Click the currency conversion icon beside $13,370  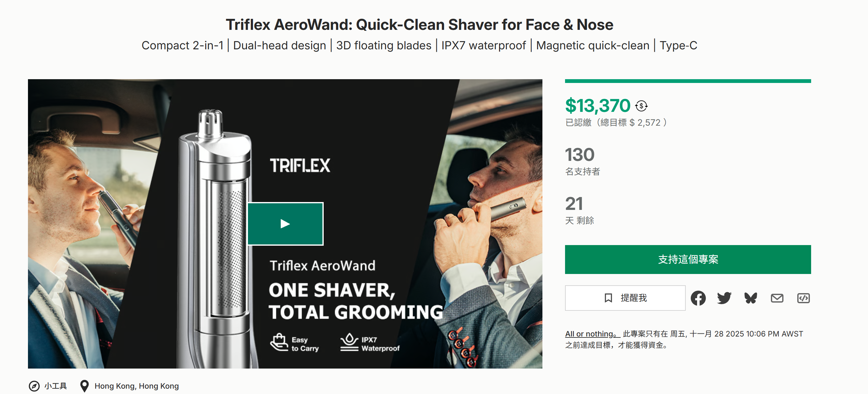641,106
